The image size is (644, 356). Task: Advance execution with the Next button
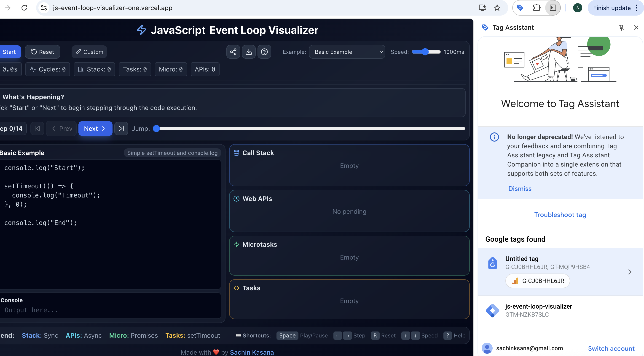coord(95,129)
